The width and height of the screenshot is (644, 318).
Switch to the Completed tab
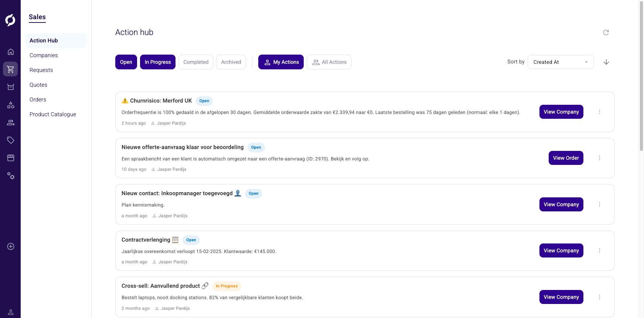tap(196, 62)
